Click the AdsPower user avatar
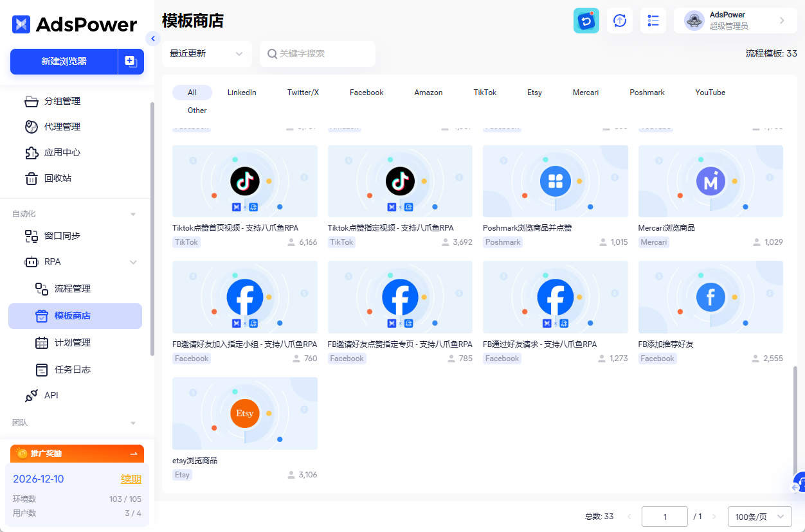Screen dimensions: 805x532 [694, 21]
